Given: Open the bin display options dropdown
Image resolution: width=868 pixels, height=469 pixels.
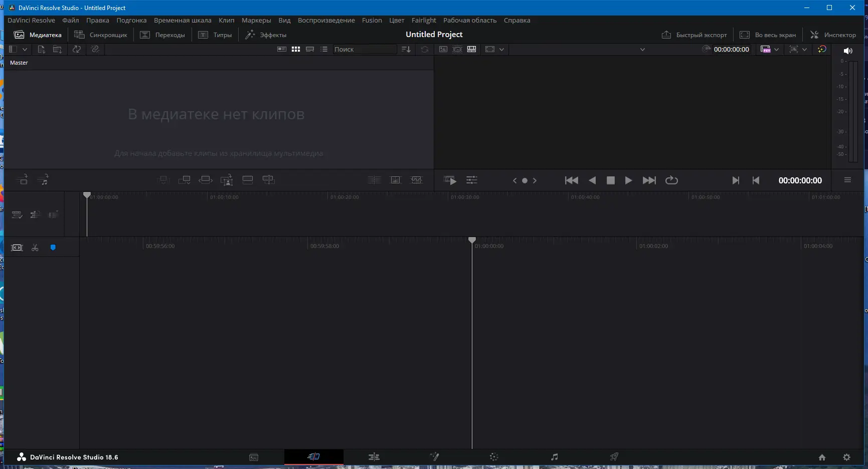Looking at the screenshot, I should point(25,49).
